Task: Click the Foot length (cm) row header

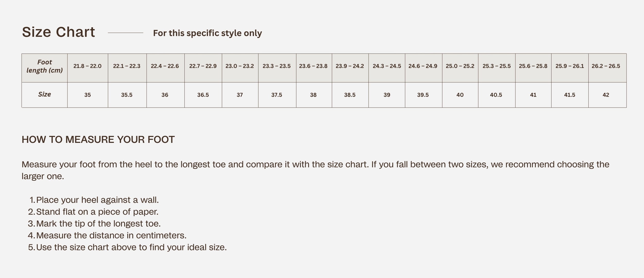Action: pos(45,66)
